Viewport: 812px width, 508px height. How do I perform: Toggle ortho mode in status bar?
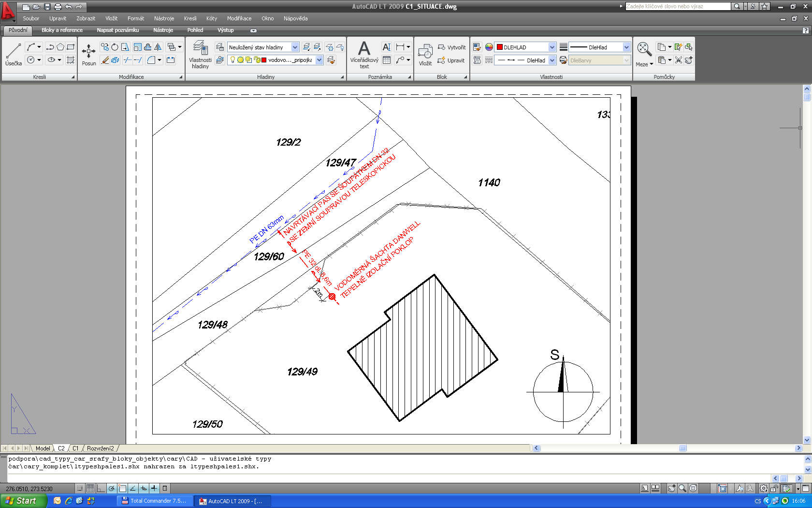[x=101, y=488]
